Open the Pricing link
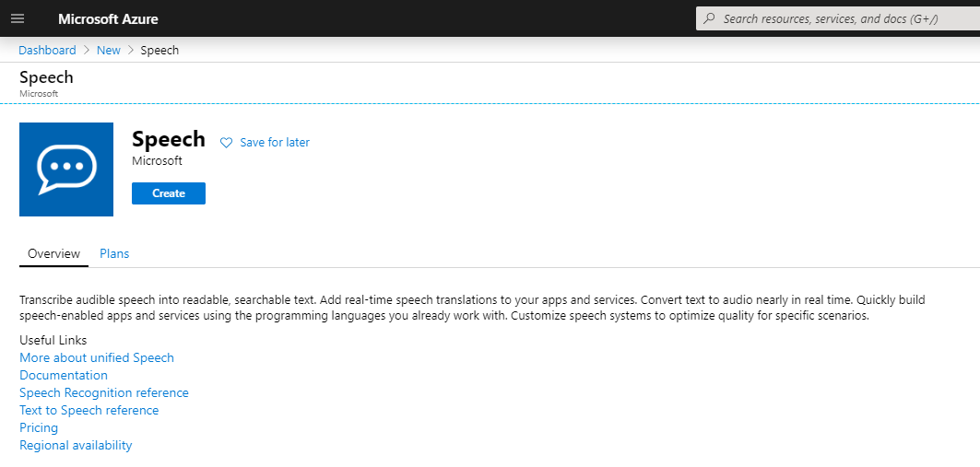Screen dimensions: 980x467 (39, 427)
